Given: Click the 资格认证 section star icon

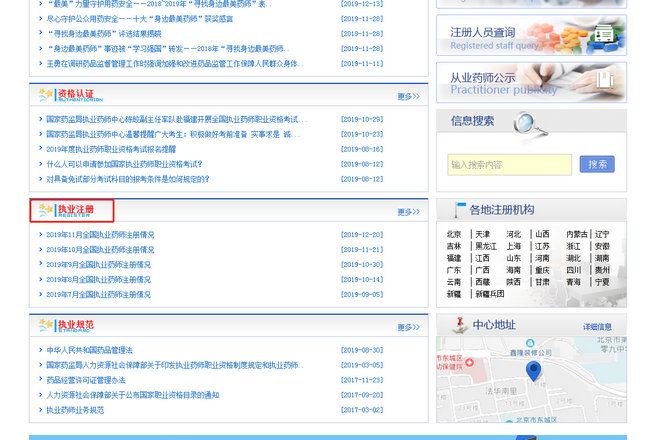Looking at the screenshot, I should tap(45, 95).
